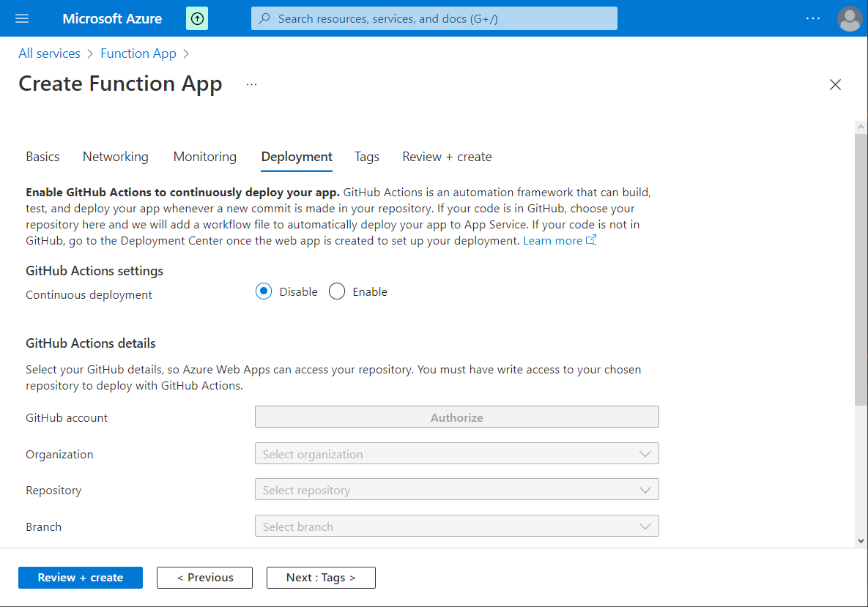This screenshot has height=607, width=868.
Task: Expand the Select branch dropdown
Action: point(456,526)
